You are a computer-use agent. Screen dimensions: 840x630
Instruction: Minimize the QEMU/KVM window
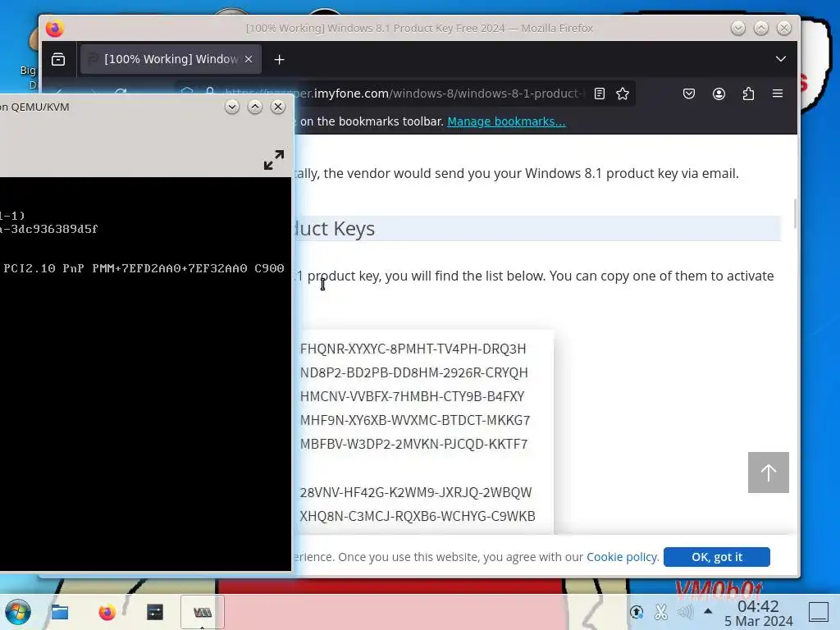click(x=232, y=107)
